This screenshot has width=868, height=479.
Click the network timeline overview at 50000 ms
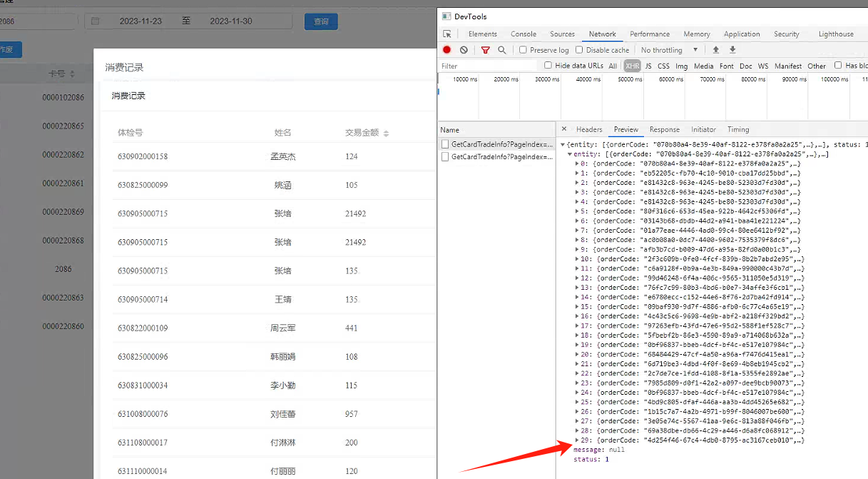pos(630,79)
